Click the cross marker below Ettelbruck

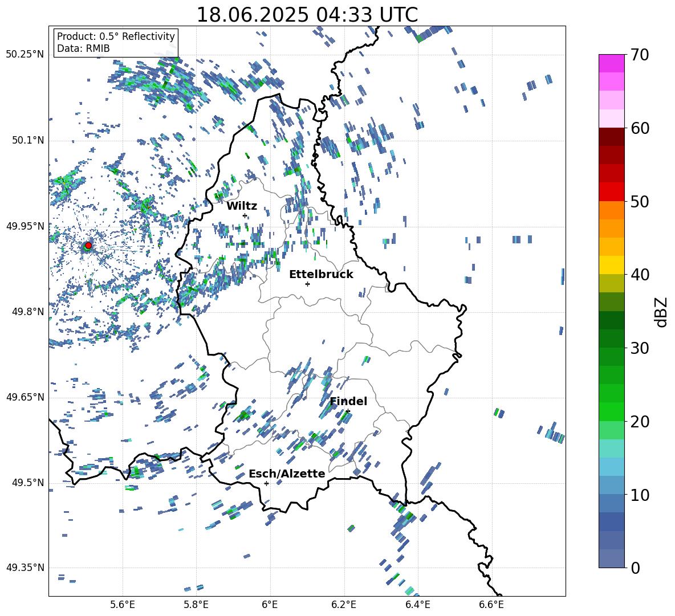[x=307, y=284]
